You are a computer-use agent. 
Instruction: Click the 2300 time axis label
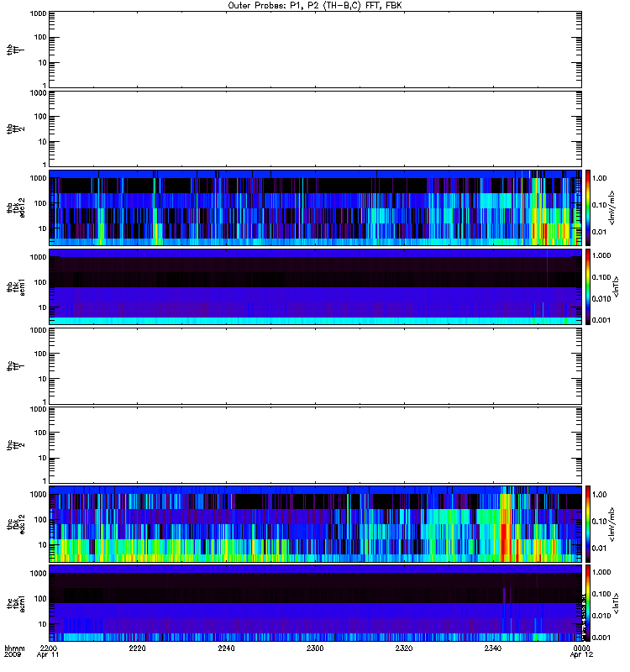[x=315, y=648]
